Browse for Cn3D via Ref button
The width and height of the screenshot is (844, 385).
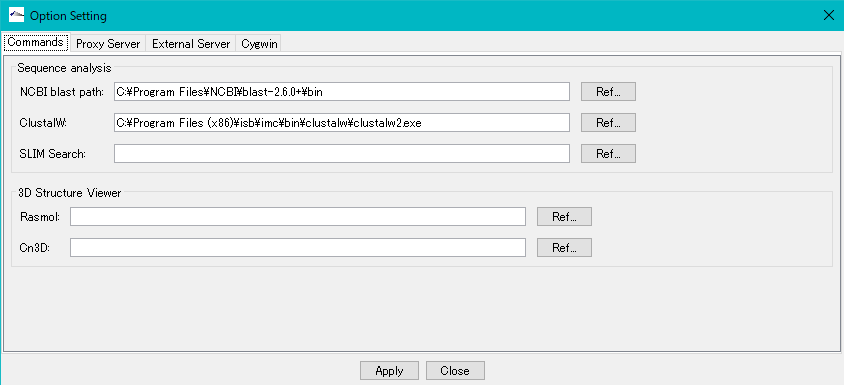(x=564, y=248)
